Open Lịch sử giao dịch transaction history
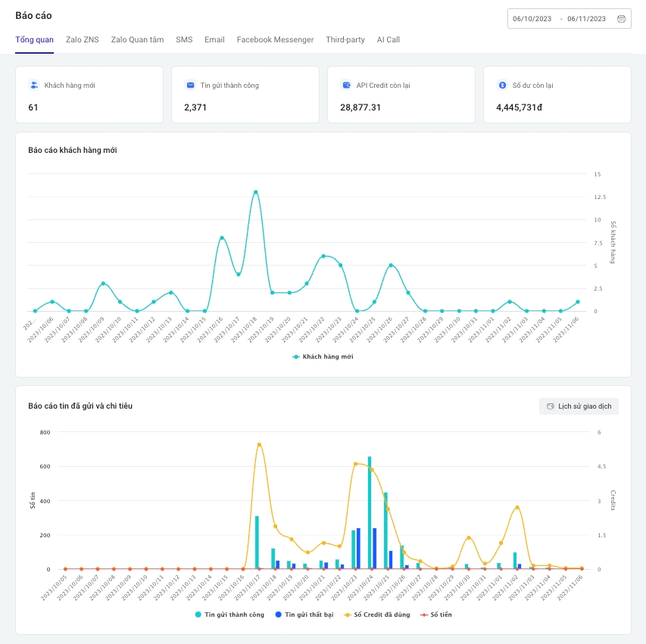646x644 pixels. click(579, 406)
